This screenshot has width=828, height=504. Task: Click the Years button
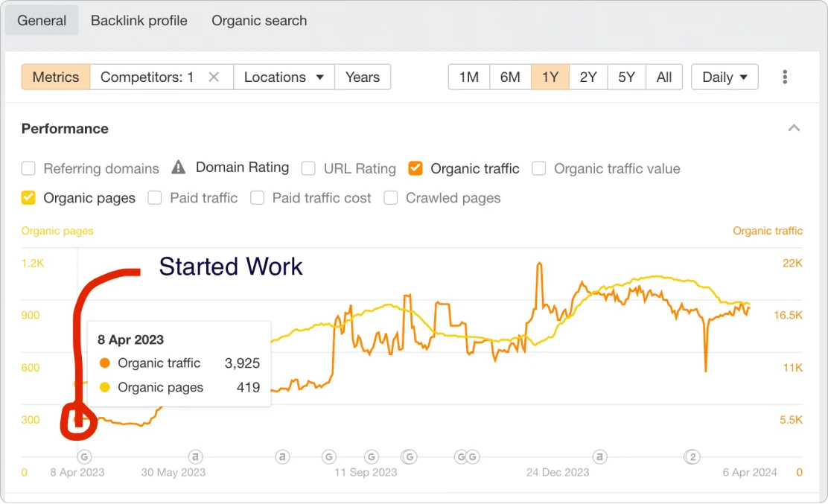[363, 77]
